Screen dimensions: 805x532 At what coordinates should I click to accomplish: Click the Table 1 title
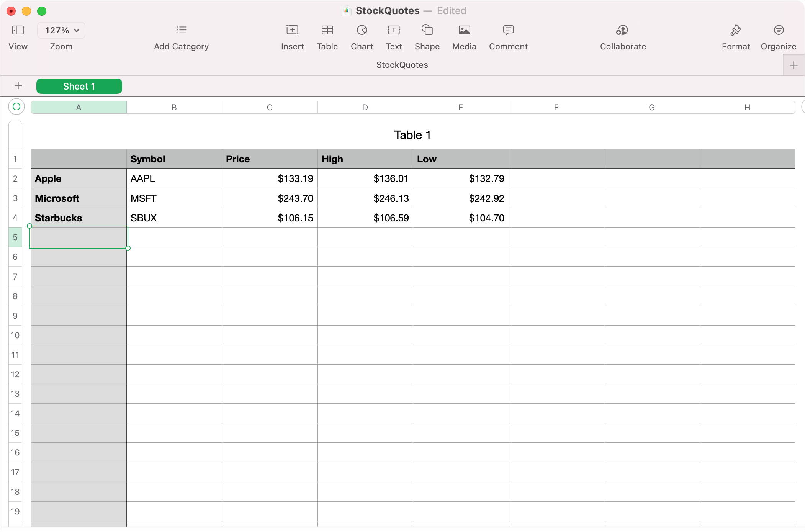[x=413, y=135]
